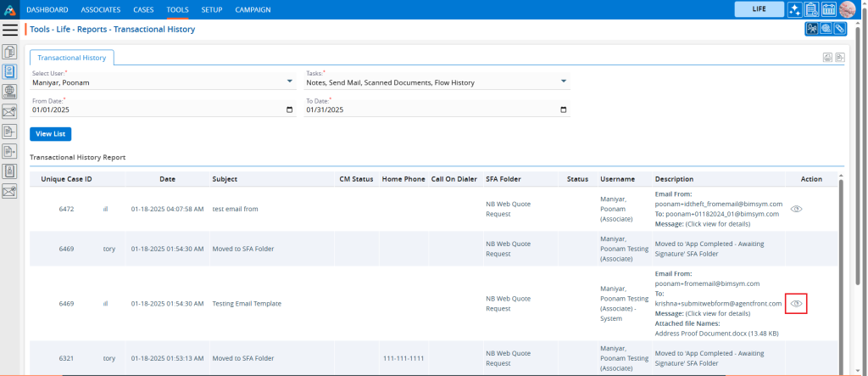Click the user profile avatar
Viewport: 868px width, 376px height.
coord(847,9)
